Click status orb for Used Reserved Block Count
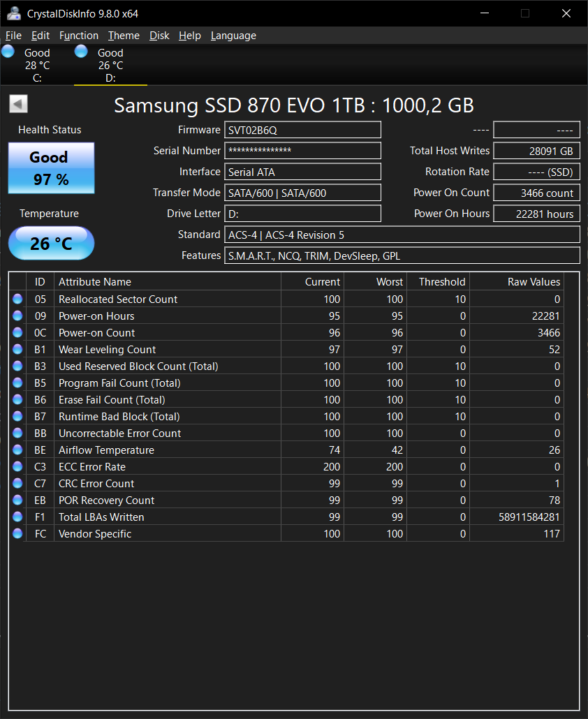 pos(17,366)
